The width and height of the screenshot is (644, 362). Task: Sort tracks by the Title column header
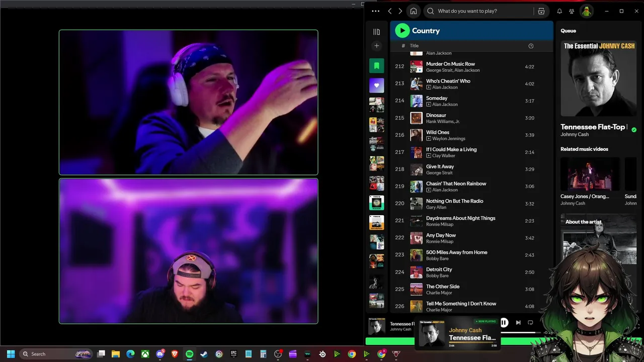tap(414, 46)
